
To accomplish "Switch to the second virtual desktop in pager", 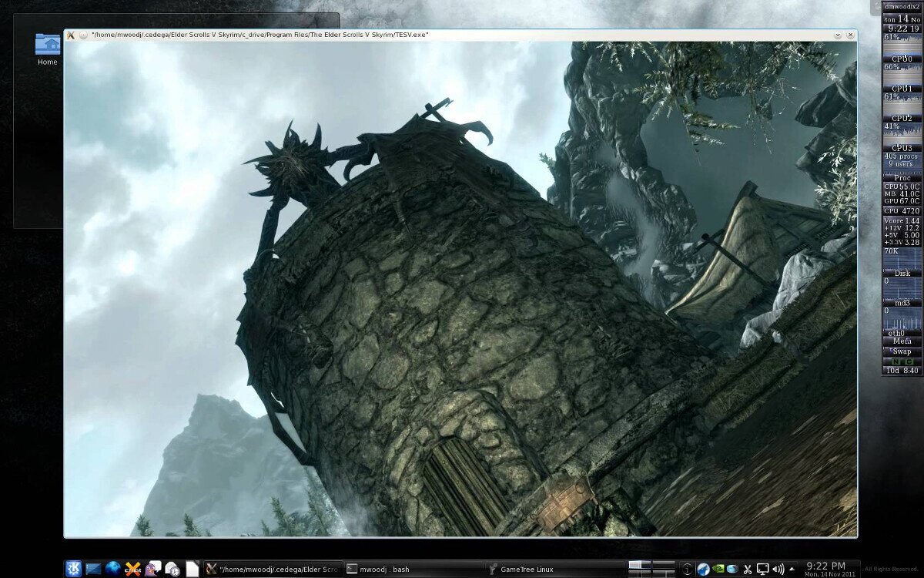I will coord(663,565).
